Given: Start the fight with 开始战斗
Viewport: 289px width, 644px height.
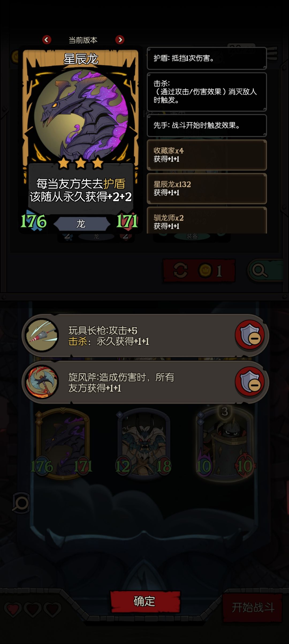Looking at the screenshot, I should tap(253, 608).
